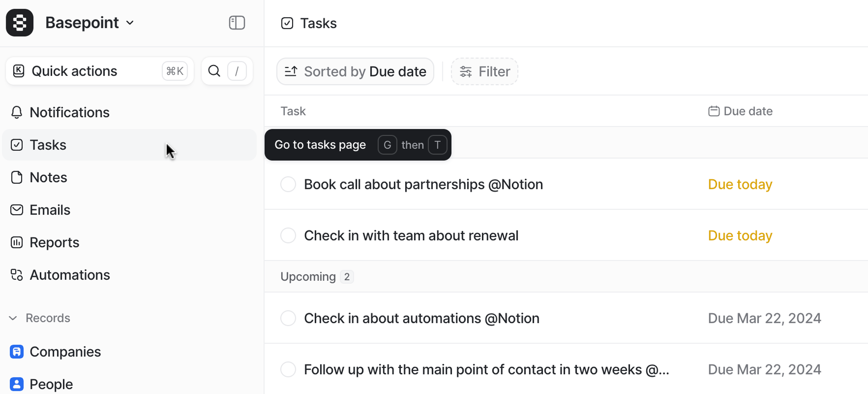The image size is (868, 394).
Task: Click the Basepoint workspace logo icon
Action: click(19, 23)
